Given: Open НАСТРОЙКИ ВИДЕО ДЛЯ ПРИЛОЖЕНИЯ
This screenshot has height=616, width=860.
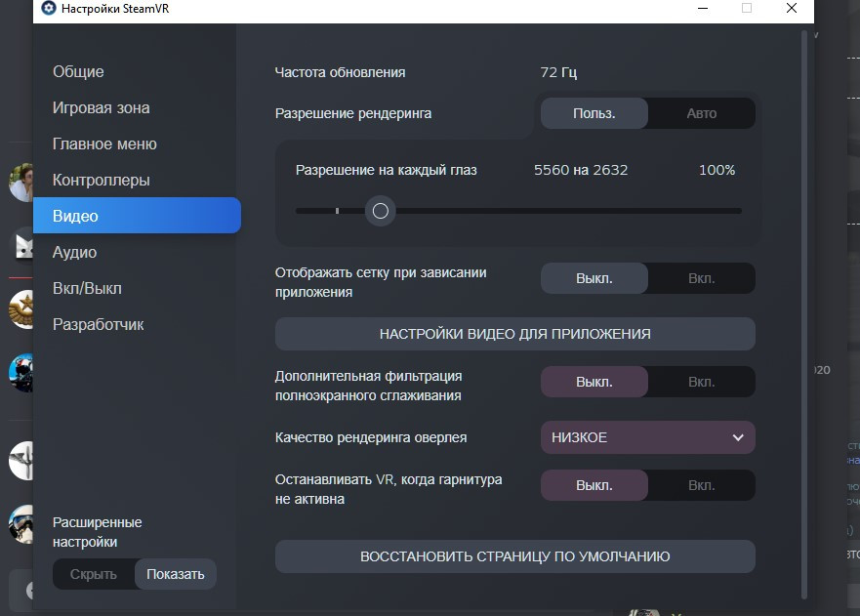Looking at the screenshot, I should [515, 334].
